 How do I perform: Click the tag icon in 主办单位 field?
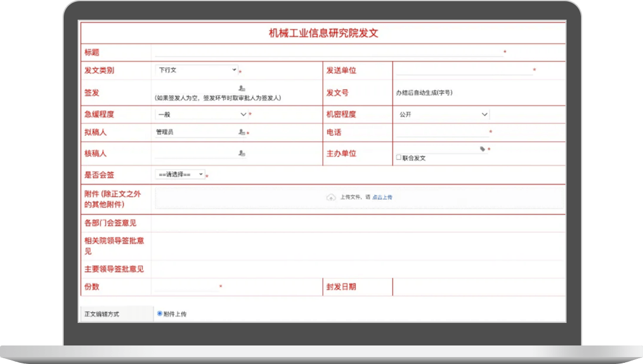point(483,149)
